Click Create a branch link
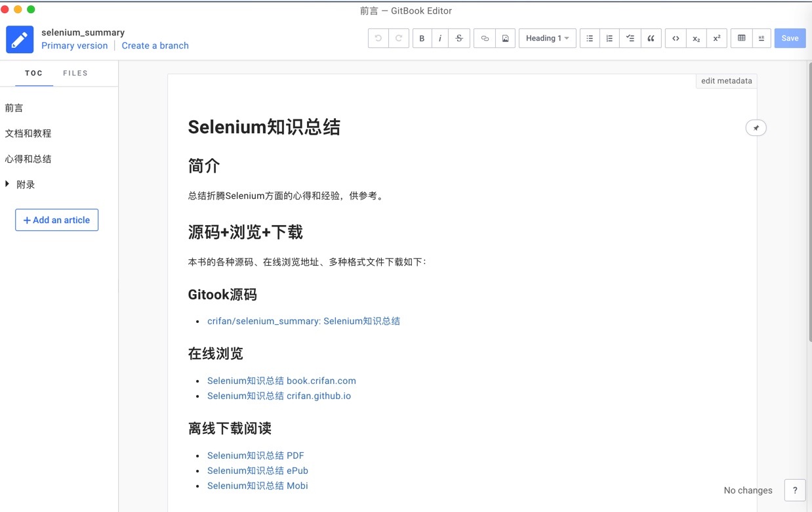Viewport: 812px width, 512px height. tap(155, 46)
